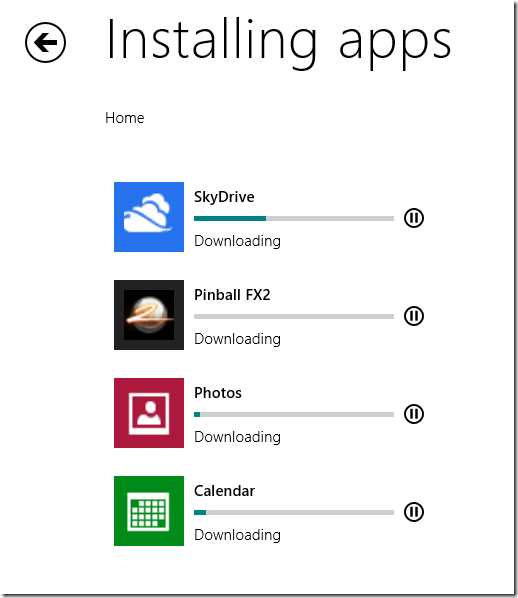Click the Photos app tile icon

tap(149, 413)
